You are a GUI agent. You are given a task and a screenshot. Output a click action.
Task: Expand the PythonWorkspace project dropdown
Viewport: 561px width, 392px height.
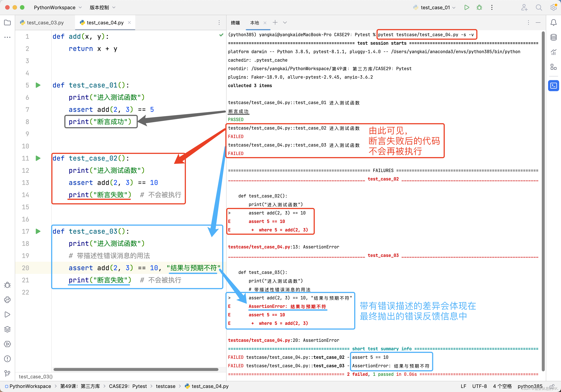point(58,8)
